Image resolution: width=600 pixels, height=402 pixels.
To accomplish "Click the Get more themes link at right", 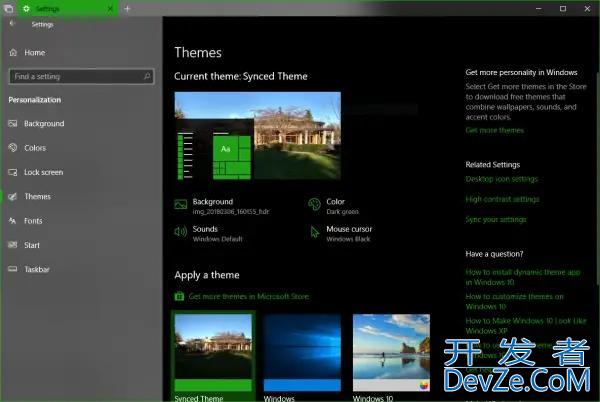I will (495, 130).
